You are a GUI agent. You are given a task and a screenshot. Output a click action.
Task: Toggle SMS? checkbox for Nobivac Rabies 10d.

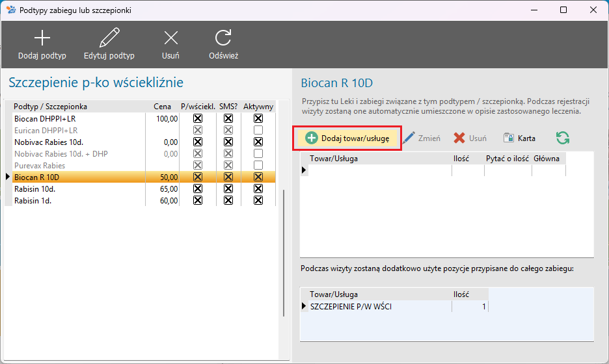pos(228,142)
